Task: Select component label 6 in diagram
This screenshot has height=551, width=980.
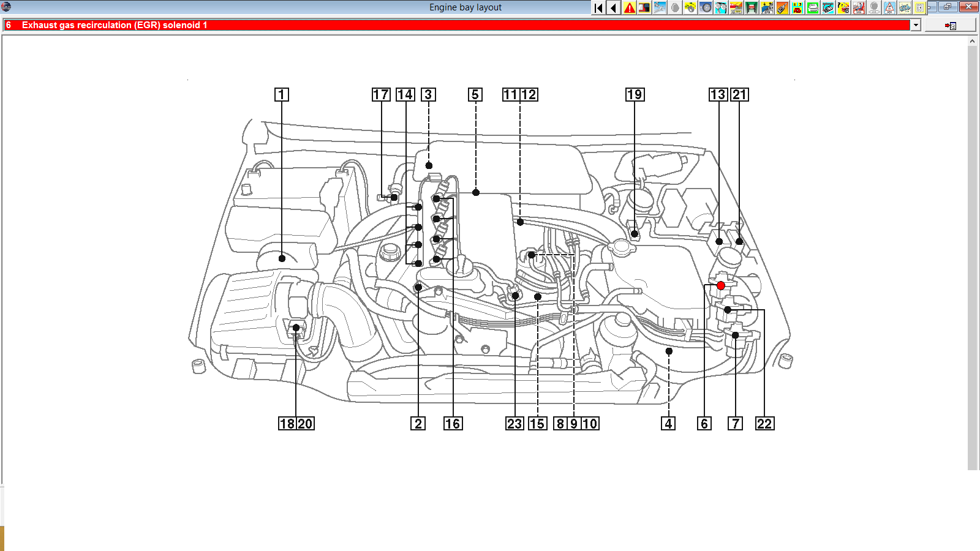Action: pos(704,424)
